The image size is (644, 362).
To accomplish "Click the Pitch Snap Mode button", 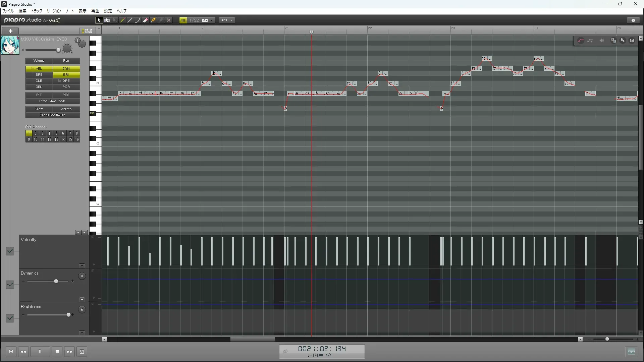I will (x=53, y=101).
